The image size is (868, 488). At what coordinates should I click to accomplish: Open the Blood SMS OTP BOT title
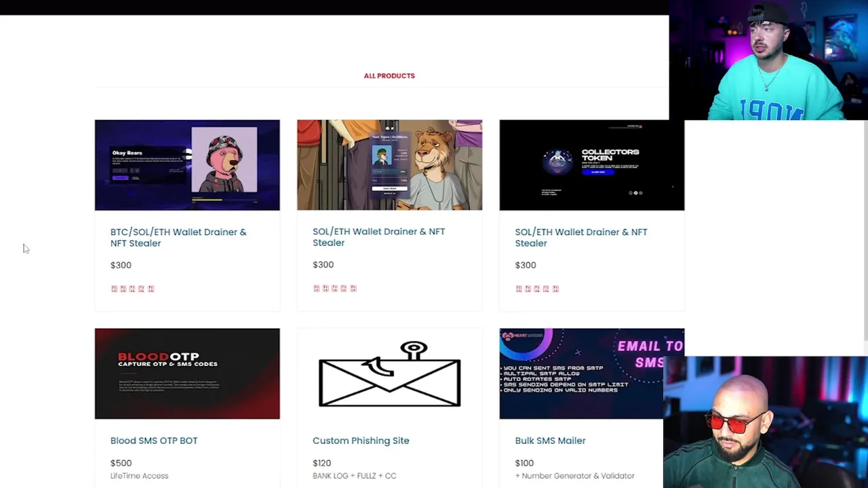pos(154,441)
